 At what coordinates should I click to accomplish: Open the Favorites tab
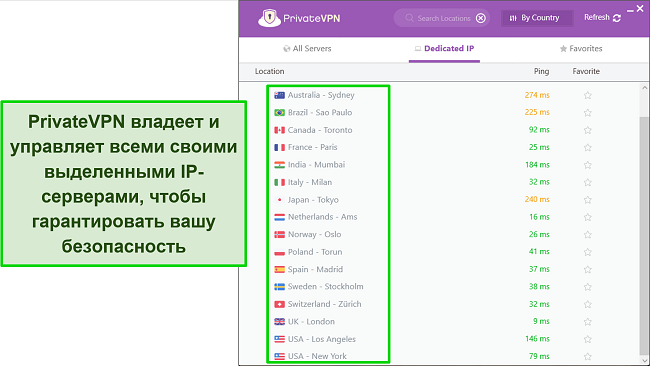(581, 49)
